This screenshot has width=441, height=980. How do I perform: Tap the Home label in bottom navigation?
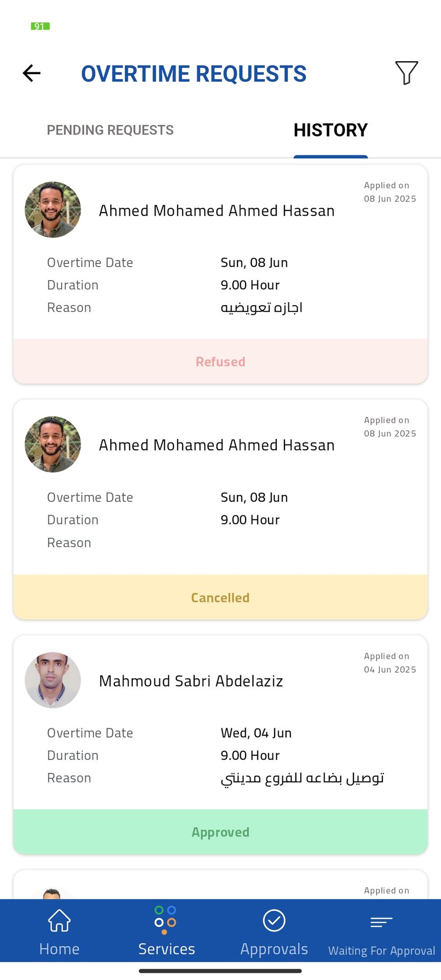[x=59, y=949]
